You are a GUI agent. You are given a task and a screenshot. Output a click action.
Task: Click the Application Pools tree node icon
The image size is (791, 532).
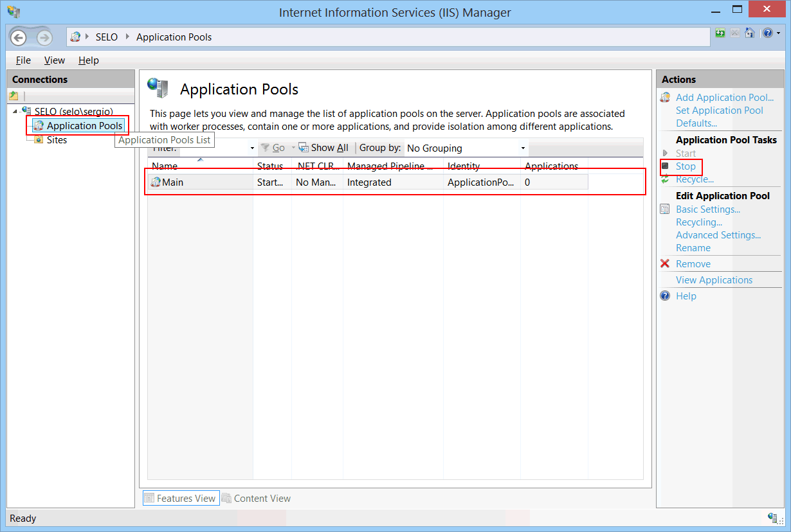(39, 126)
